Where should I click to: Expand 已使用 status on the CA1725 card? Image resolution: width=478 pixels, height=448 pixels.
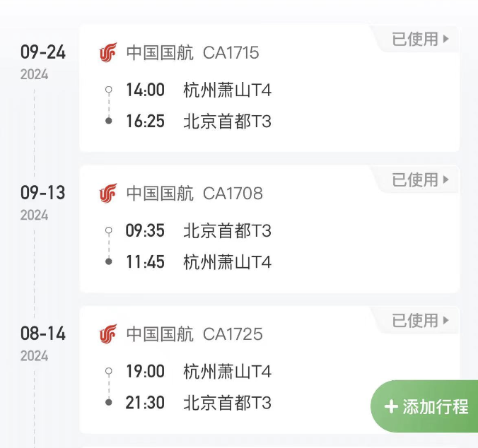click(x=421, y=321)
